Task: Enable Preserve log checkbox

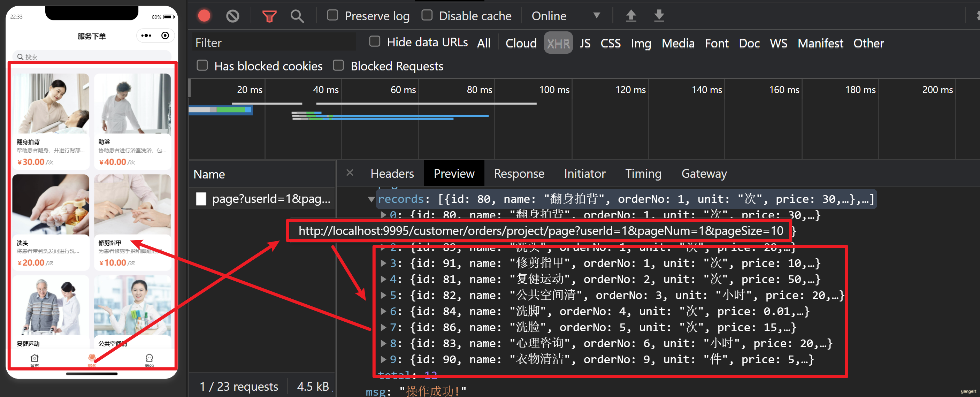Action: (x=332, y=15)
